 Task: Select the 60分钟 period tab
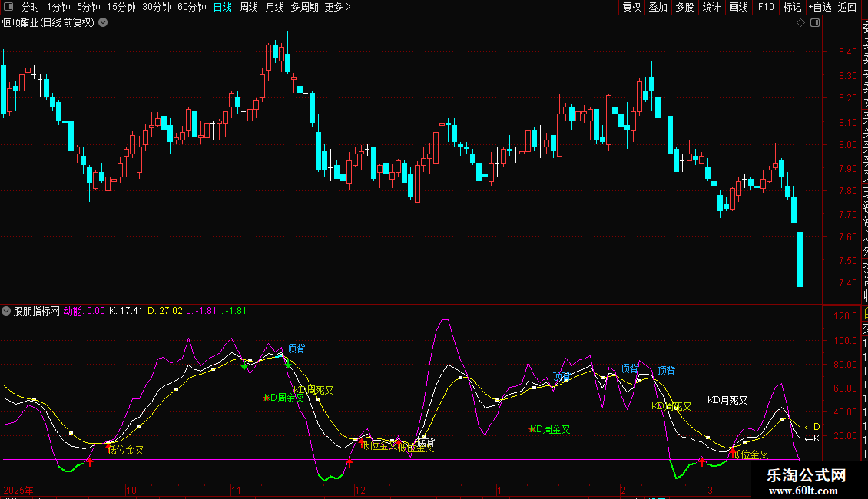(192, 7)
